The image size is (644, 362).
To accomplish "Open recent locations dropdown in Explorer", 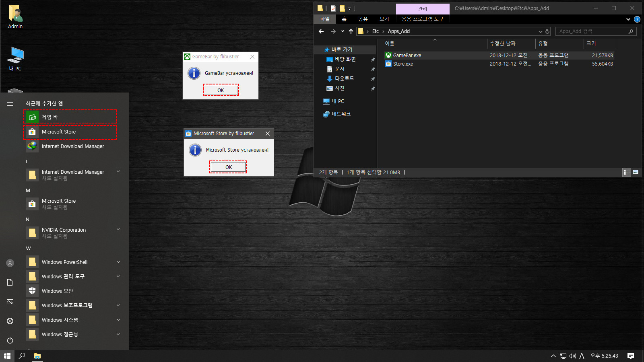I will pos(343,31).
